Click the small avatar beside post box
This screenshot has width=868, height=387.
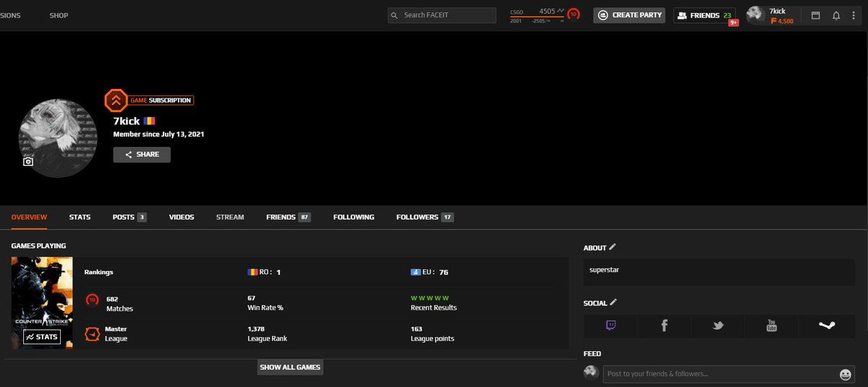[x=591, y=372]
